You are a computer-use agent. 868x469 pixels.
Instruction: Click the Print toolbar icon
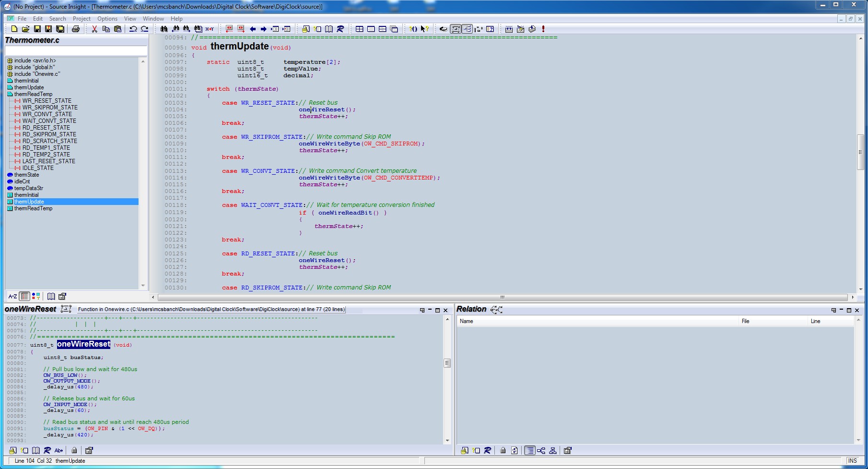pyautogui.click(x=75, y=29)
